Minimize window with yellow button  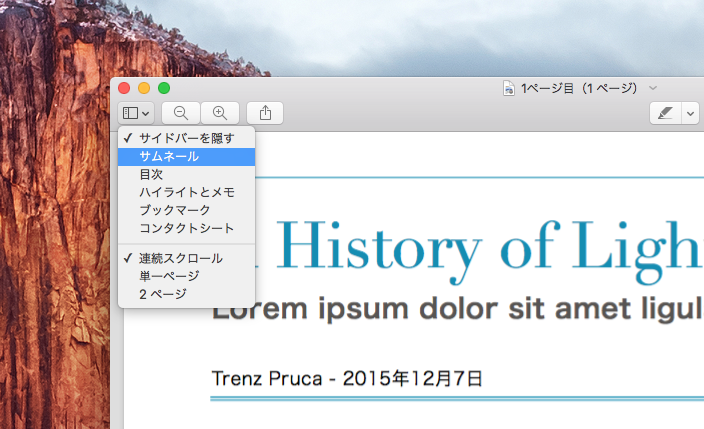[144, 88]
